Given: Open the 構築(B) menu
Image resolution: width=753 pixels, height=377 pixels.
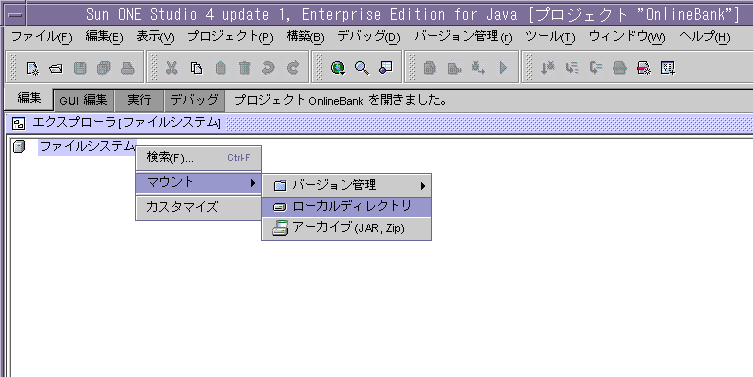Looking at the screenshot, I should coord(305,37).
